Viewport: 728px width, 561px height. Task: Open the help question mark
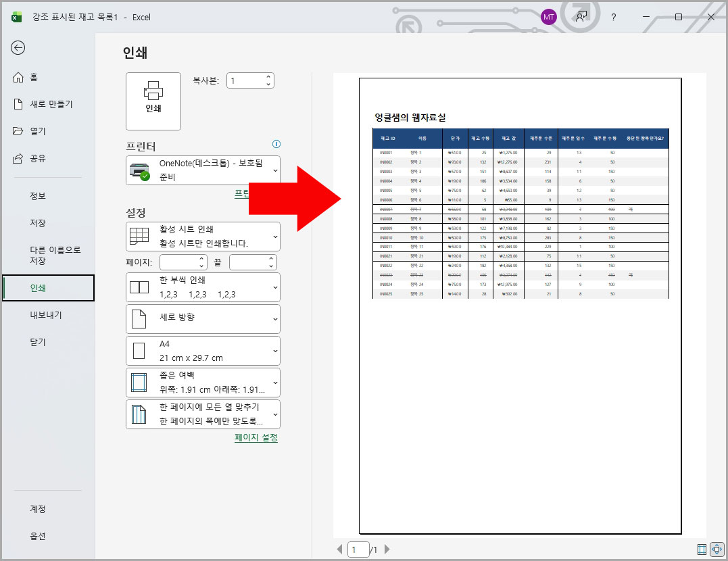(613, 17)
